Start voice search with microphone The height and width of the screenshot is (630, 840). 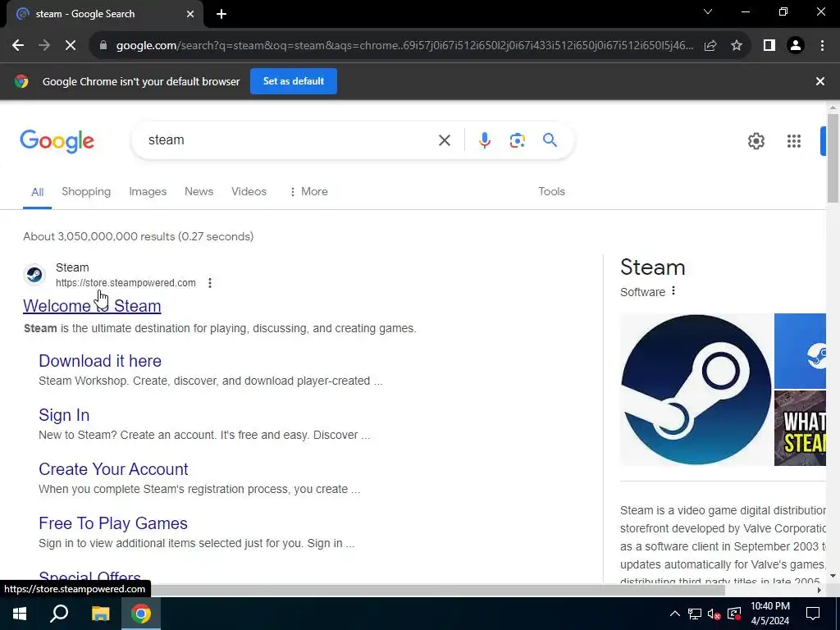point(484,140)
